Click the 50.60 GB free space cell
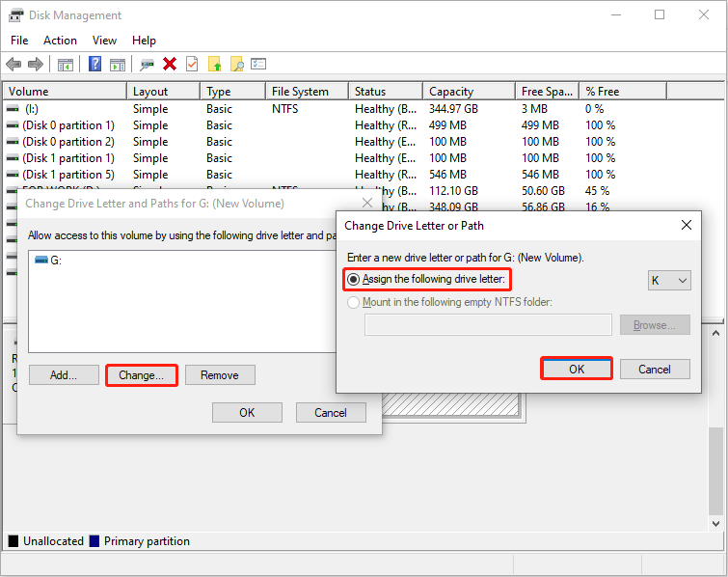The image size is (728, 577). 543,191
